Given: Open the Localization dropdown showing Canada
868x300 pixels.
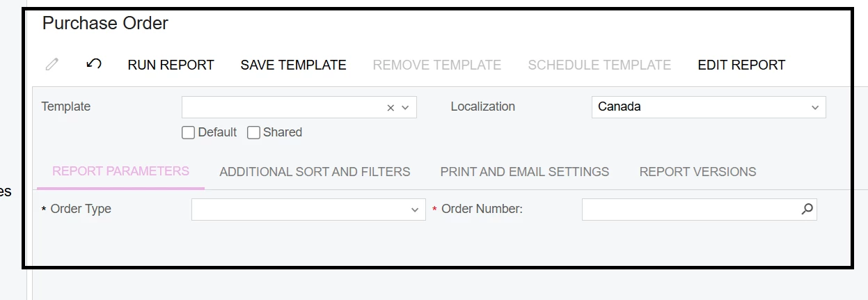Looking at the screenshot, I should point(709,107).
